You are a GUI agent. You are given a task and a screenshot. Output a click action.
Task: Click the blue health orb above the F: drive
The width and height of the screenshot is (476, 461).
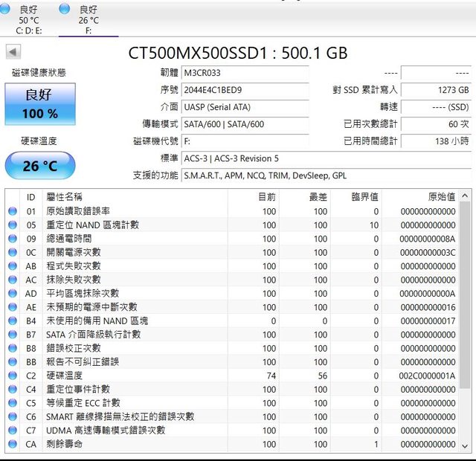click(65, 9)
